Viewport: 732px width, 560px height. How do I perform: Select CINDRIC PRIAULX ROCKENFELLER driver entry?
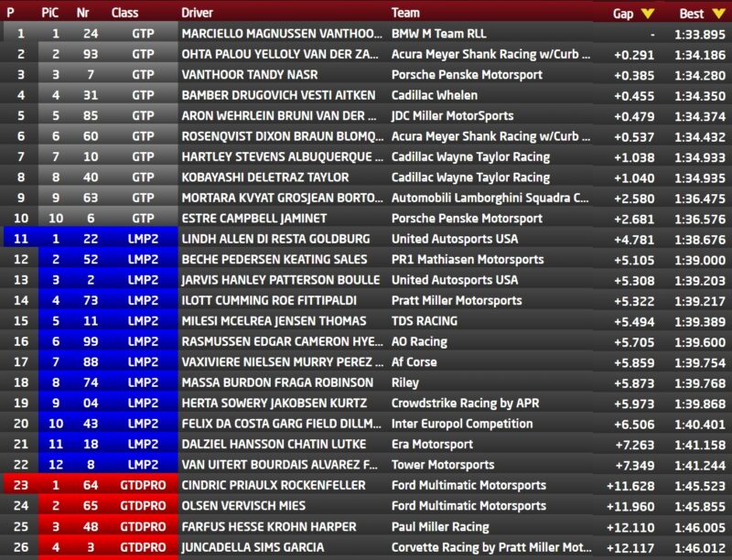point(274,485)
